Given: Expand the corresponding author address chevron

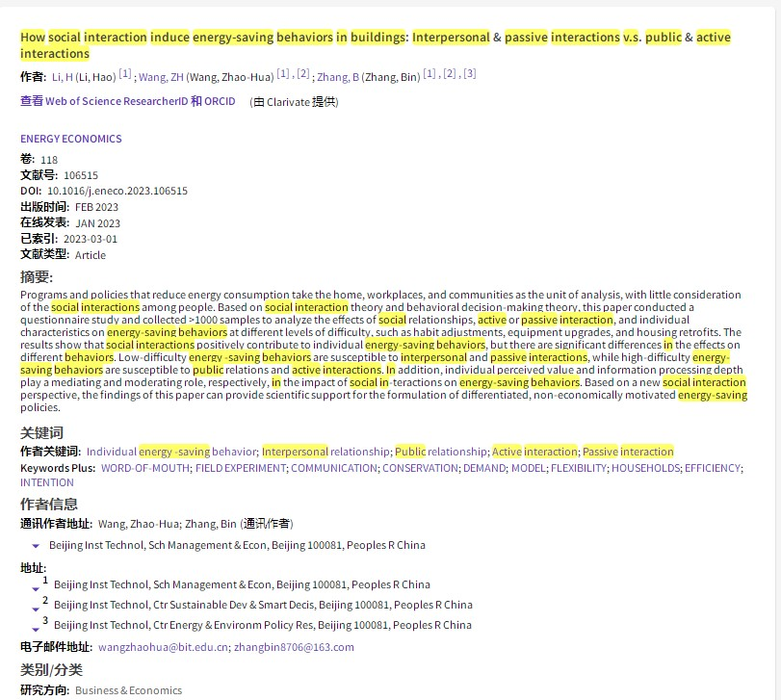Looking at the screenshot, I should tap(36, 546).
